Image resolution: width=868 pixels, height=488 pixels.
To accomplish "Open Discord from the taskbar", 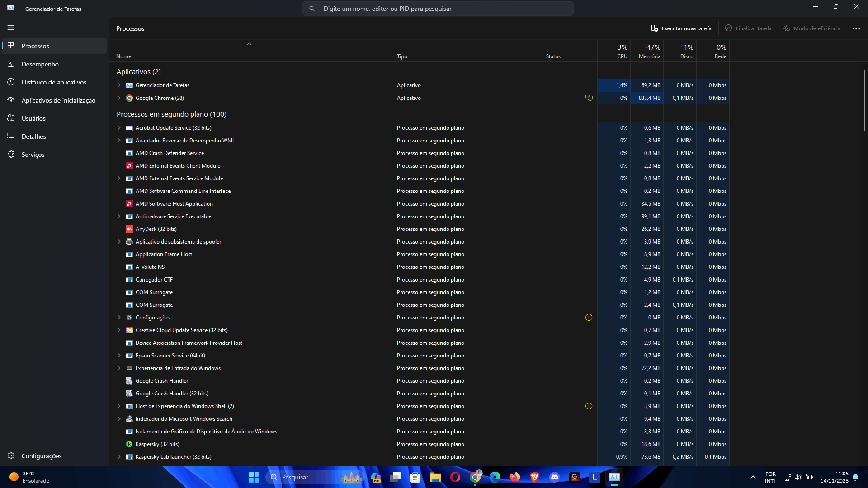I will pos(554,477).
